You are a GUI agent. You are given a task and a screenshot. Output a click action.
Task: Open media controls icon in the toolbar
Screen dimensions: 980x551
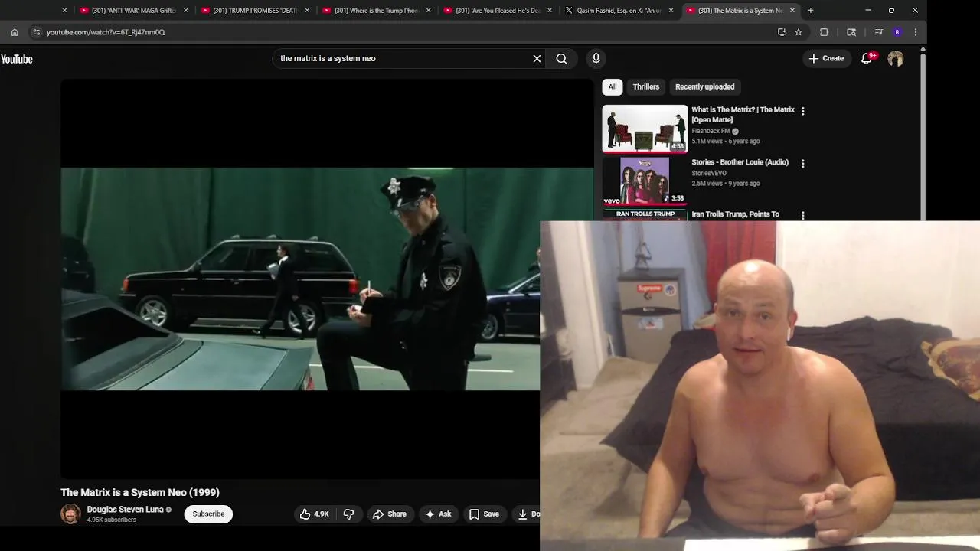tap(878, 32)
